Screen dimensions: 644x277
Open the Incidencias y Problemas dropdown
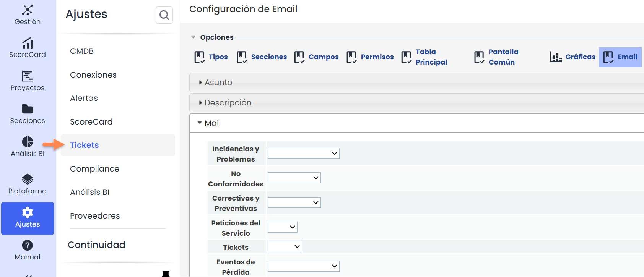point(303,153)
